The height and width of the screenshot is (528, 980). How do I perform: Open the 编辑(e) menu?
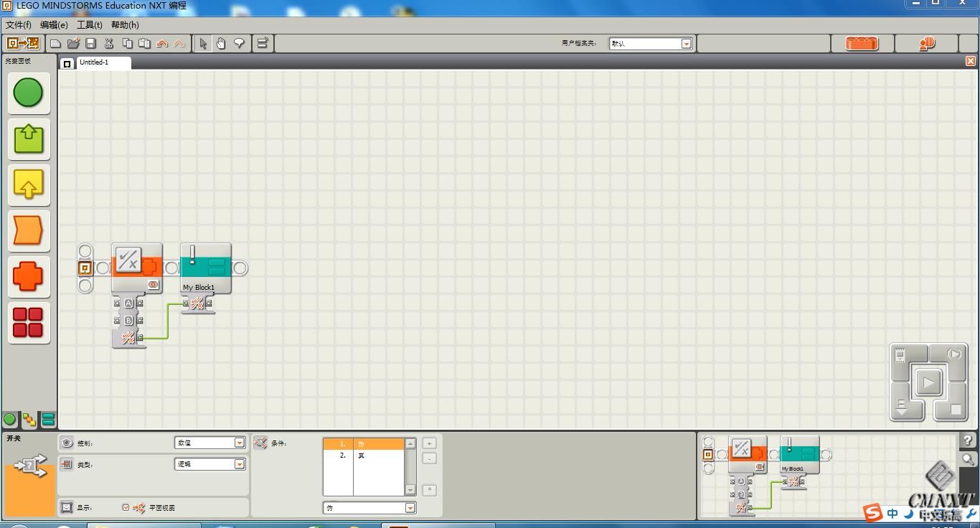[x=54, y=25]
